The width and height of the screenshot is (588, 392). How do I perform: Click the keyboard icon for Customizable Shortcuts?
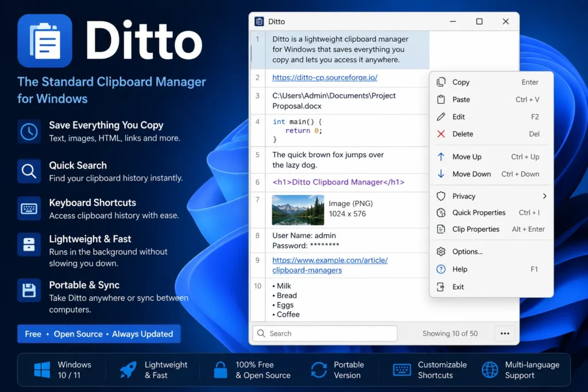pos(402,370)
